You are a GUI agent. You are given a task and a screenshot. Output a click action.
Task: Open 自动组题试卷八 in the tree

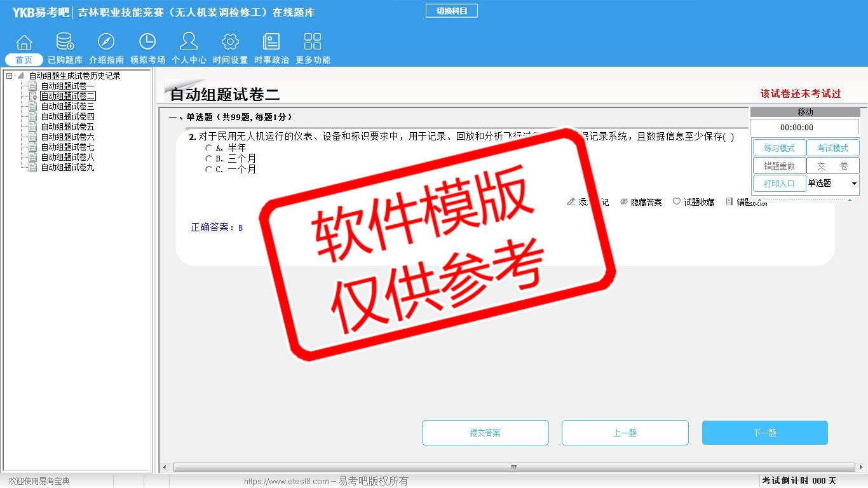[67, 157]
